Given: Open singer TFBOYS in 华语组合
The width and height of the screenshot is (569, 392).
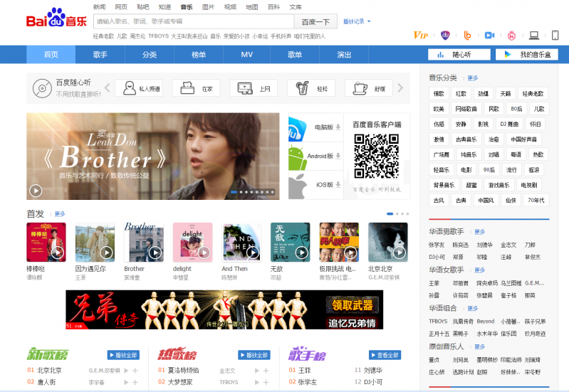Looking at the screenshot, I should (x=438, y=322).
